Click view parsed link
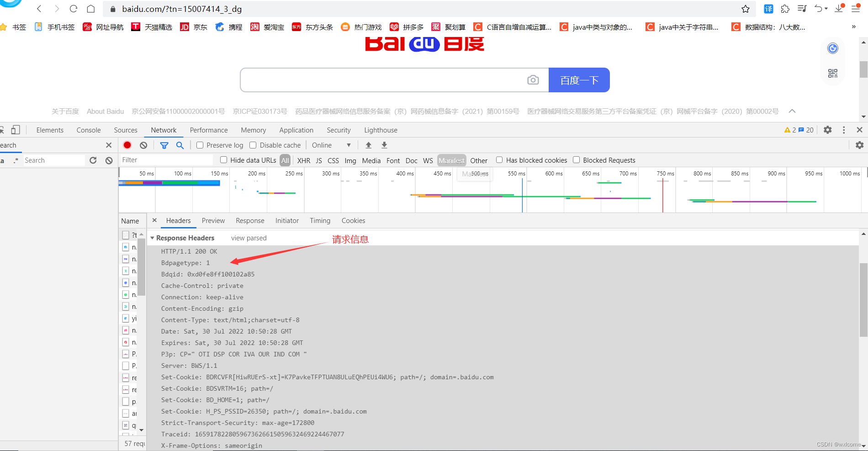Viewport: 868px width, 451px height. tap(249, 238)
